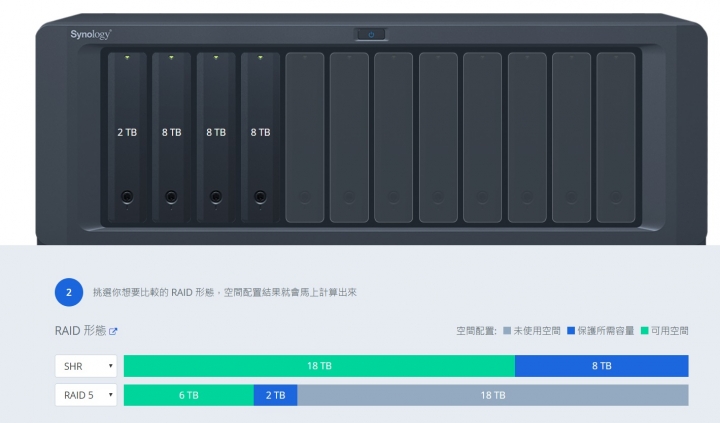Click the gray unused-space legend swatch
The width and height of the screenshot is (720, 423).
pyautogui.click(x=507, y=331)
